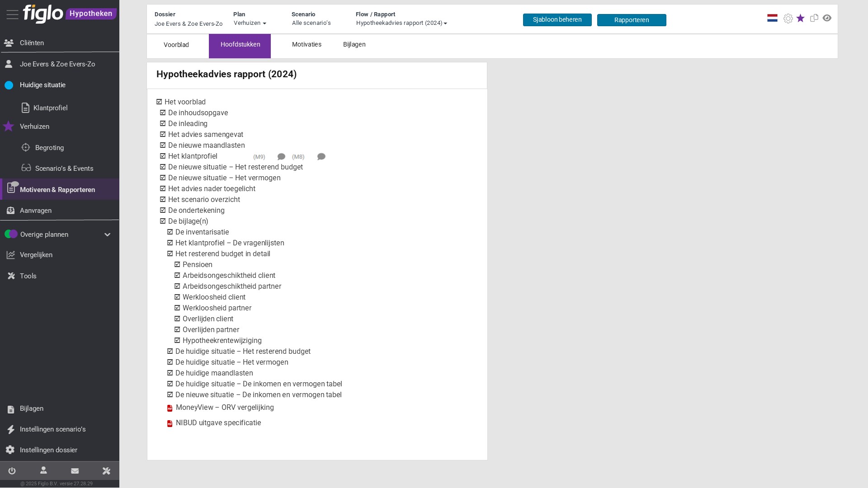The image size is (868, 488).
Task: Select Alle scenario's under Scenario
Action: coord(311,23)
